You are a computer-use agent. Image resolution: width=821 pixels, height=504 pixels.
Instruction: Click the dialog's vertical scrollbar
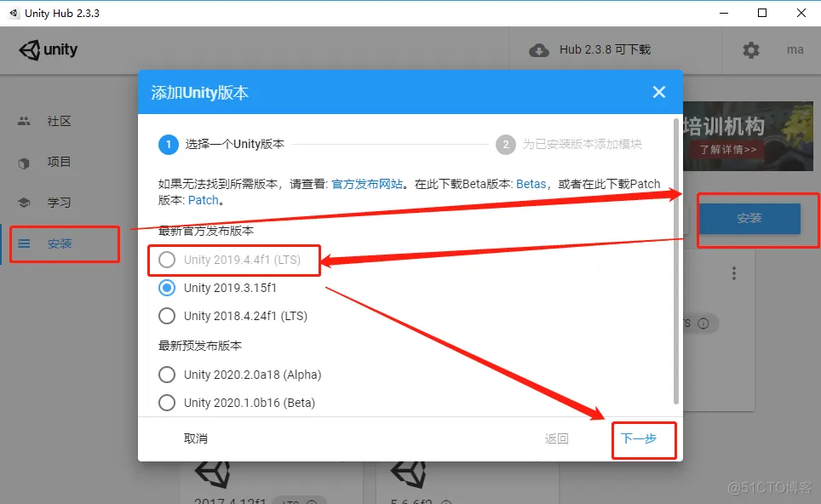(x=676, y=261)
